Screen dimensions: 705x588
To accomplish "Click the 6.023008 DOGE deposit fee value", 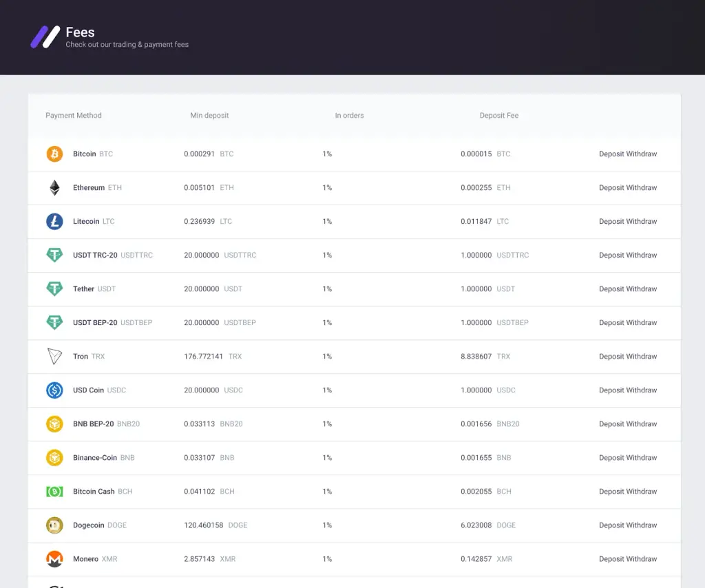I will point(488,525).
